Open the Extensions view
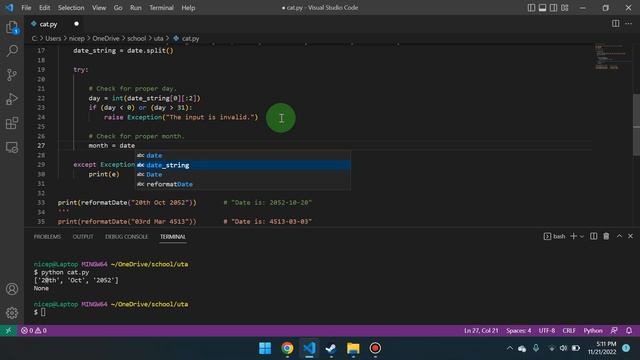Image resolution: width=640 pixels, height=360 pixels. [x=12, y=123]
